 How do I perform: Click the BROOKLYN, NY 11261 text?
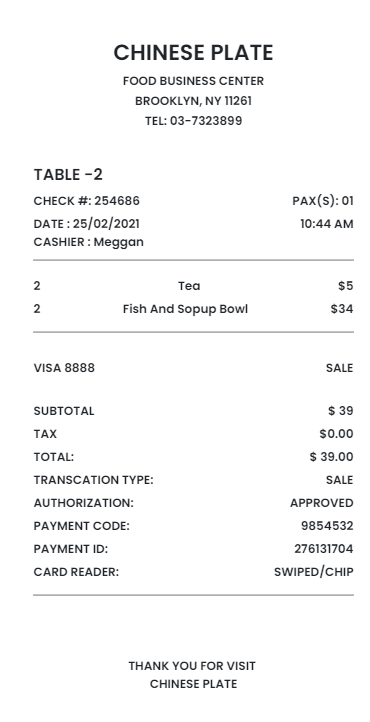193,101
